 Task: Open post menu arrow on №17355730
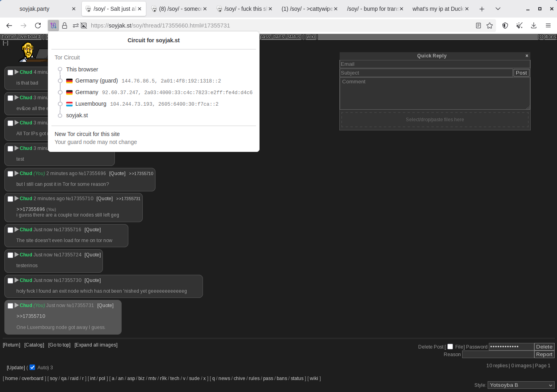(x=17, y=280)
